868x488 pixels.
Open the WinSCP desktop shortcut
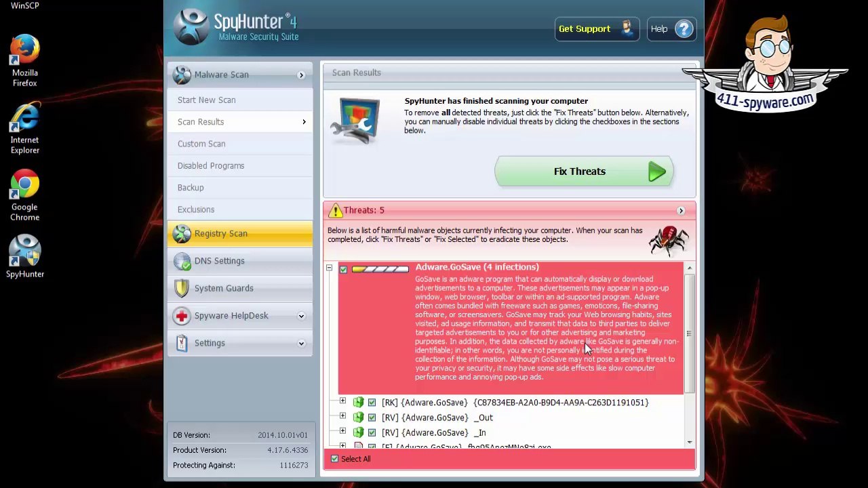coord(24,5)
